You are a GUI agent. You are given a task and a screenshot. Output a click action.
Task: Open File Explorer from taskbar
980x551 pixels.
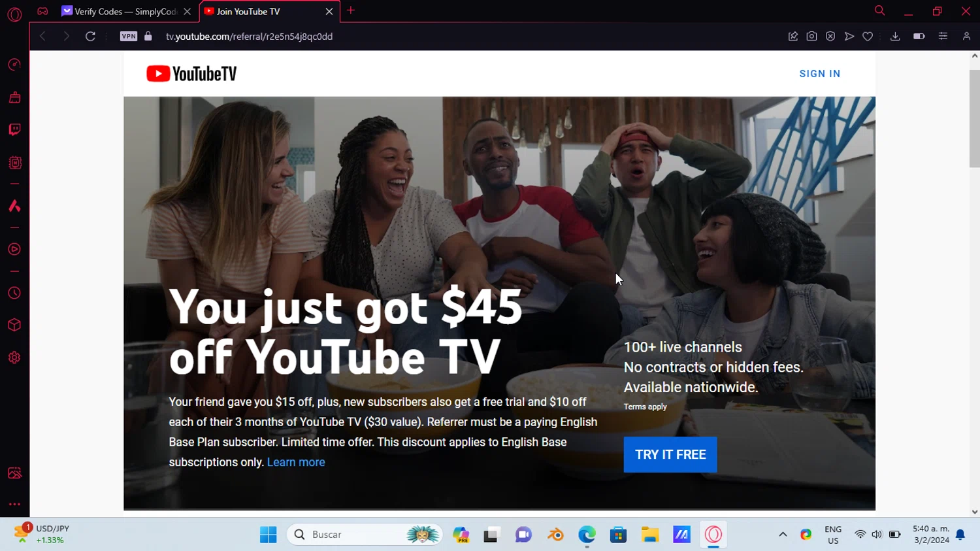[x=649, y=535]
